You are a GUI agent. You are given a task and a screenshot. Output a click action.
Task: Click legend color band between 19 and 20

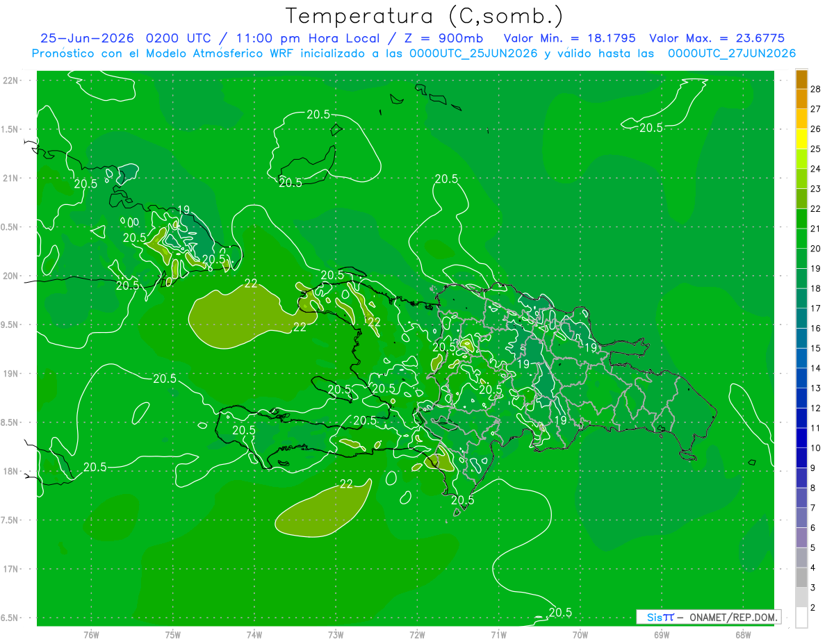coord(801,258)
